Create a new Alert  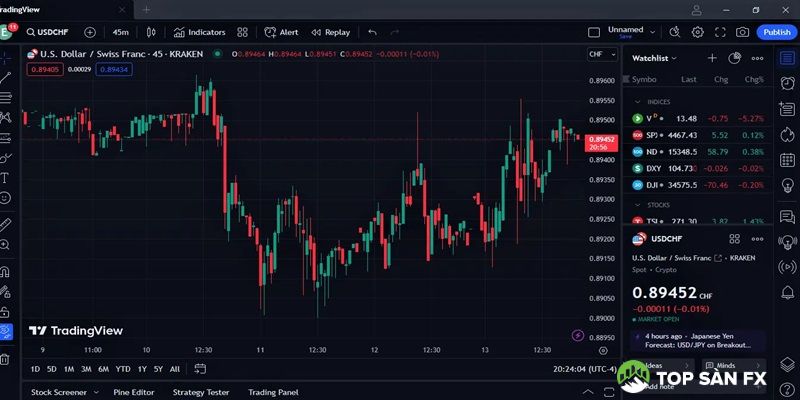281,32
